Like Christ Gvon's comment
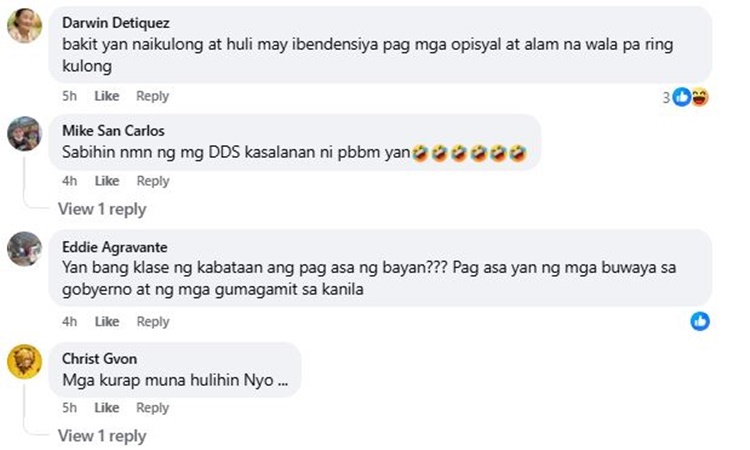Screen dimensions: 750x450 tap(107, 408)
